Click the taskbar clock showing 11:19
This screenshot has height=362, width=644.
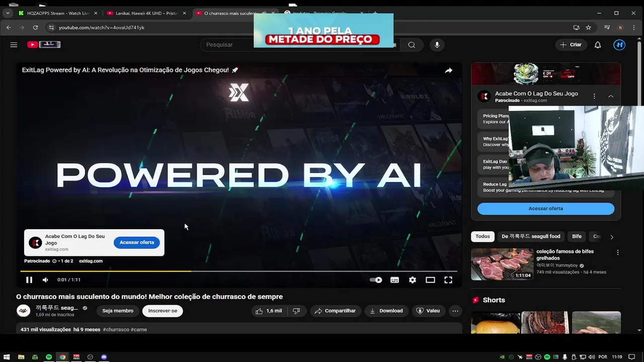[x=617, y=357]
